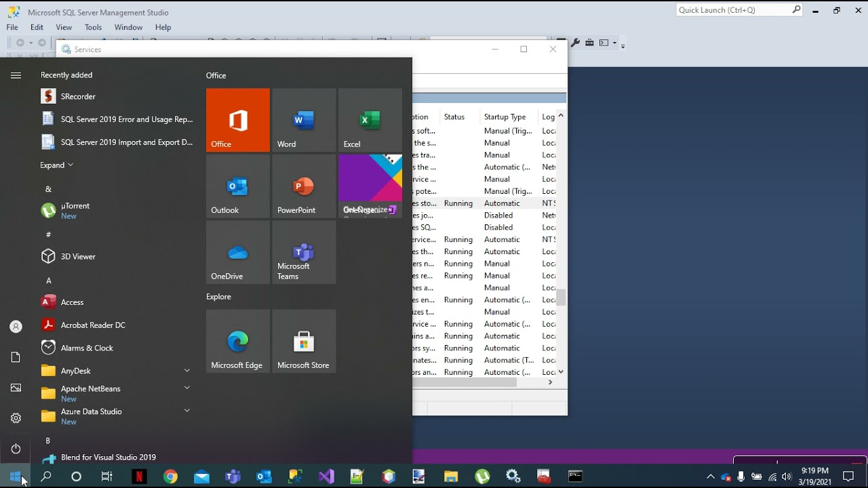Select the 'Disabled' startup type above the 'es SQ...' row
Image resolution: width=868 pixels, height=488 pixels.
[498, 216]
